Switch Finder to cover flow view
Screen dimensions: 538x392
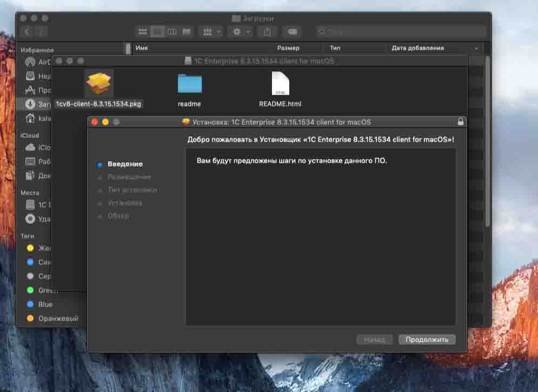point(187,32)
